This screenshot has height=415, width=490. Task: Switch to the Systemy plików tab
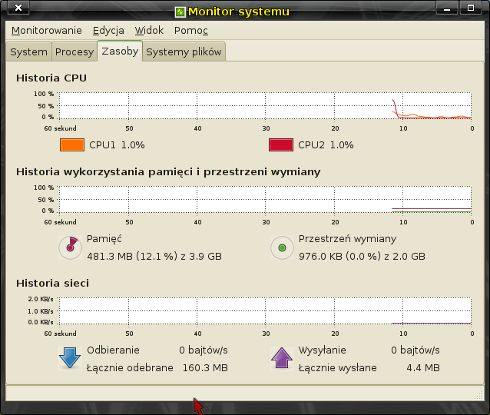click(x=184, y=52)
